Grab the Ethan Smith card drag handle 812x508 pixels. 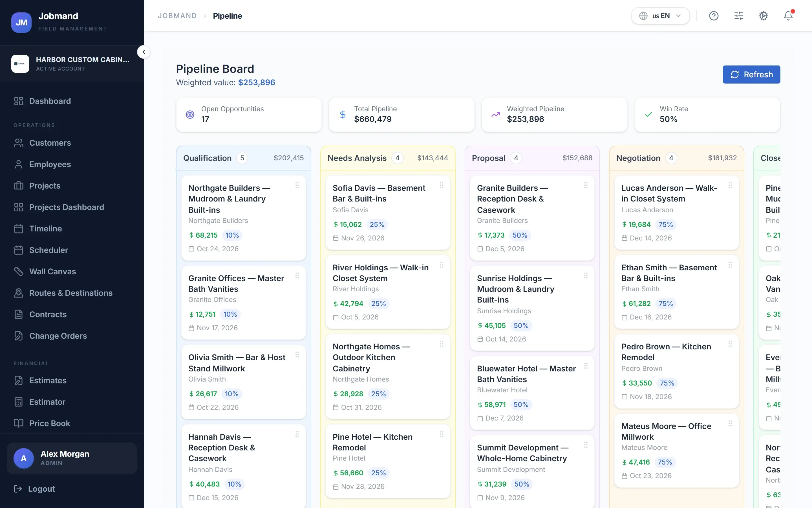click(730, 265)
